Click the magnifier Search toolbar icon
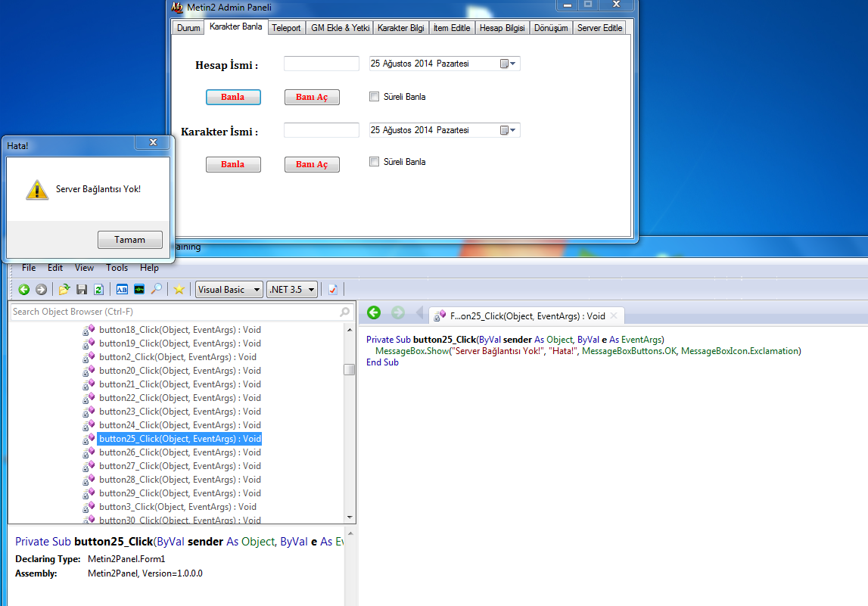 tap(157, 289)
